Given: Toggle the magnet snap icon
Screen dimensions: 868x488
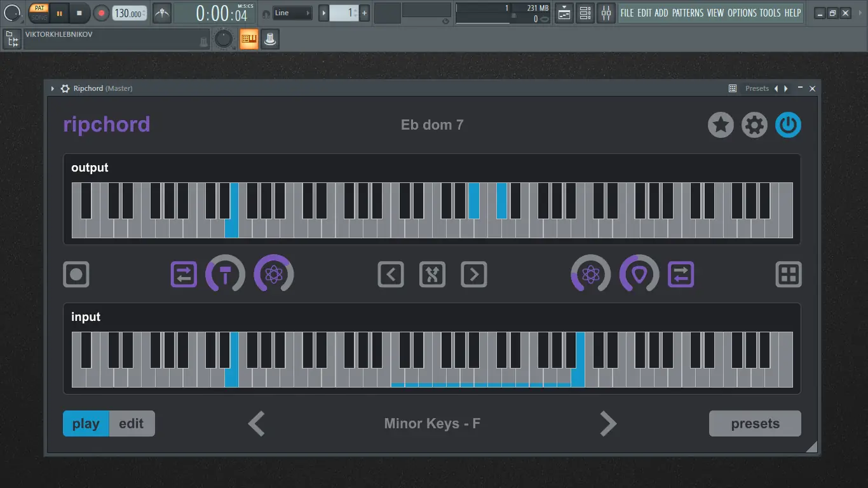Looking at the screenshot, I should coord(265,13).
